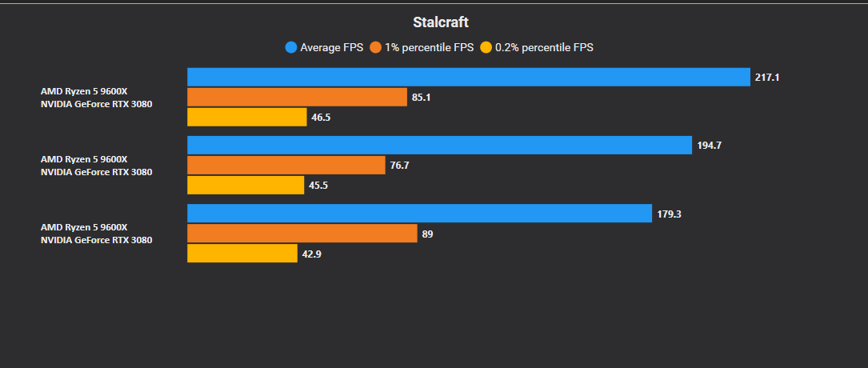Select the yellow bar showing 45.5

pos(246,185)
